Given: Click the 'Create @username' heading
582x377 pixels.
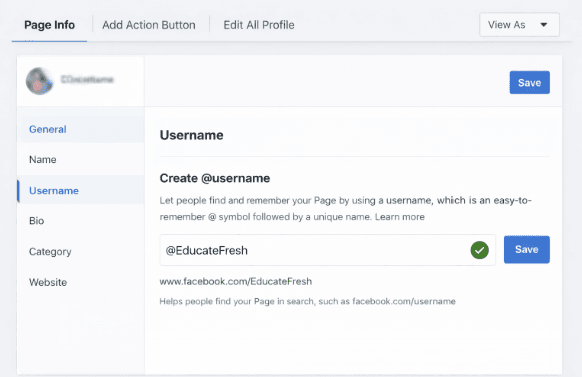Looking at the screenshot, I should pyautogui.click(x=215, y=178).
